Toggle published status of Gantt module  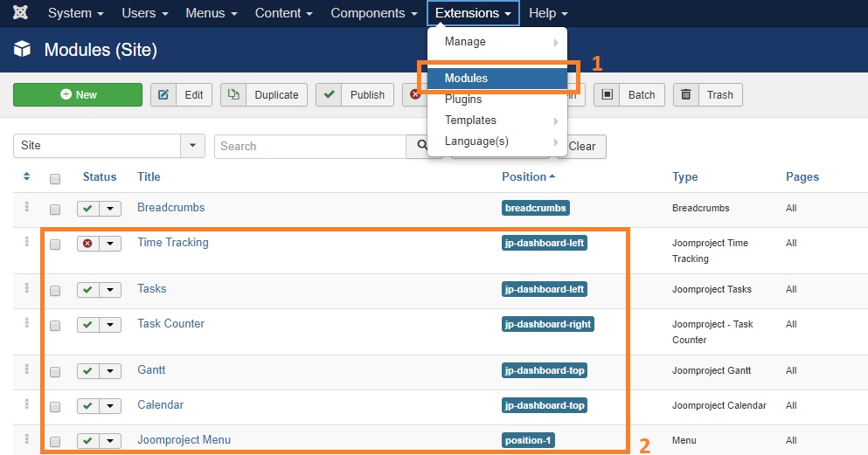[x=88, y=371]
